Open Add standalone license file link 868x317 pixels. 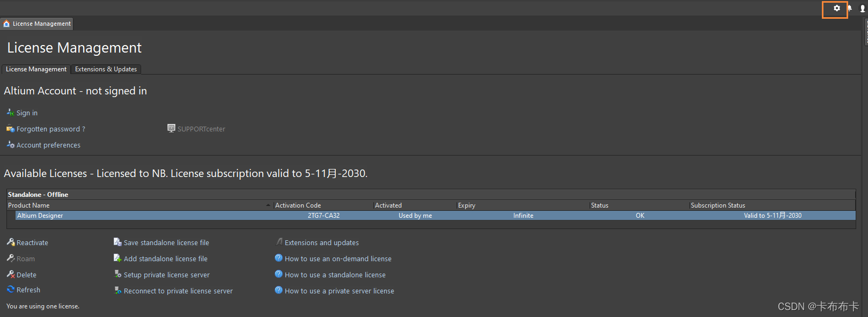click(165, 259)
